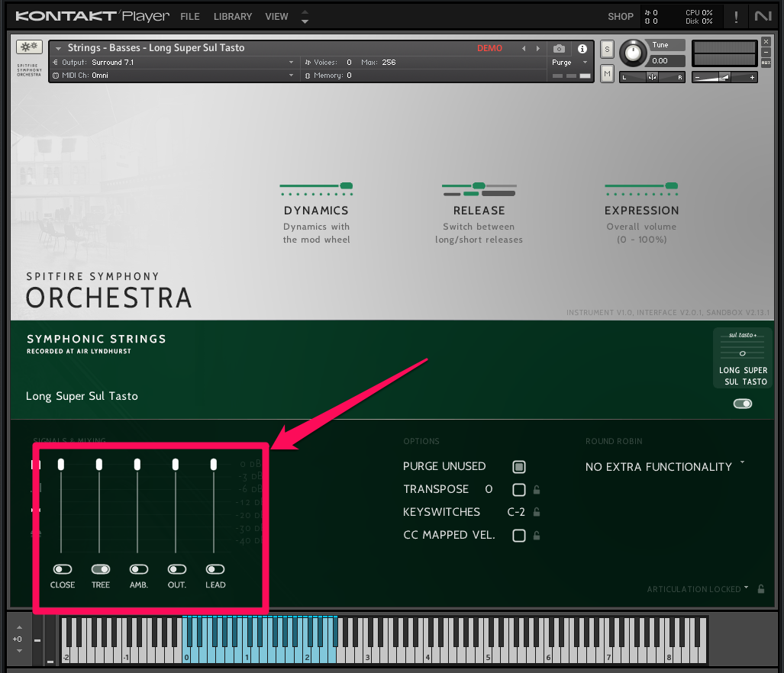
Task: Minimize the instrument header view
Action: 766,52
